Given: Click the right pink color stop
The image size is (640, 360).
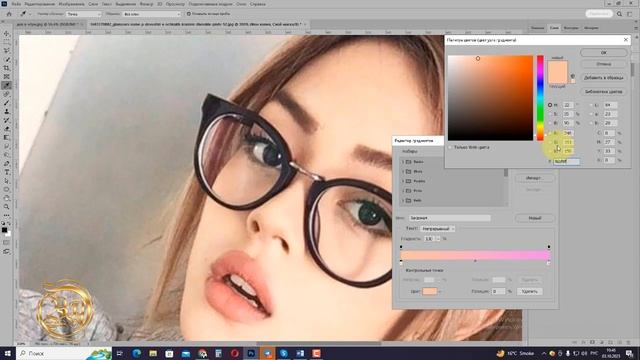Looking at the screenshot, I should point(548,263).
